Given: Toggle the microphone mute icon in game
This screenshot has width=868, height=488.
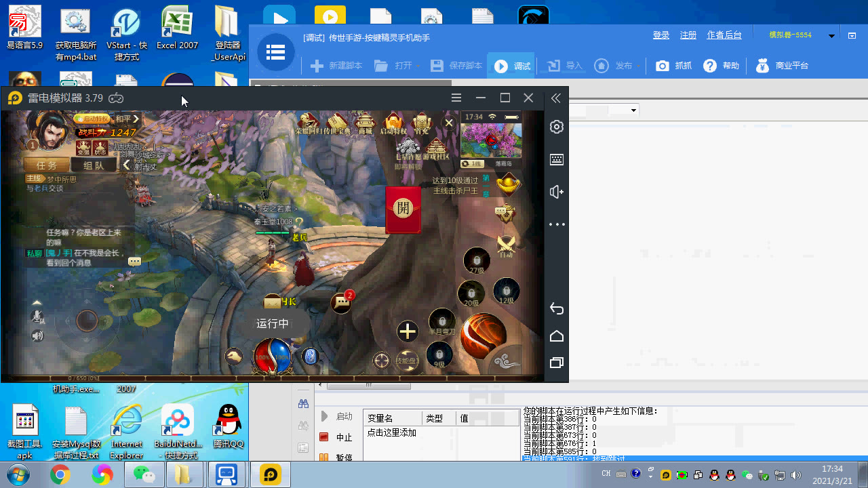Looking at the screenshot, I should pos(38,317).
